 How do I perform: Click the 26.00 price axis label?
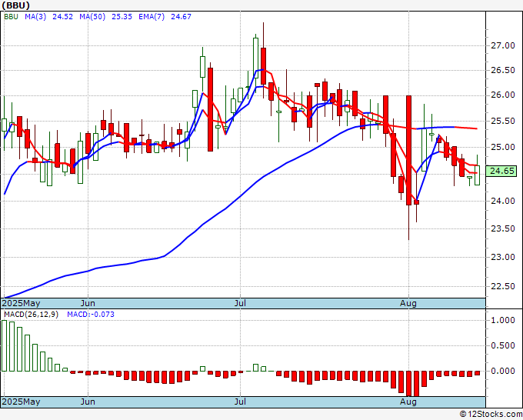503,95
